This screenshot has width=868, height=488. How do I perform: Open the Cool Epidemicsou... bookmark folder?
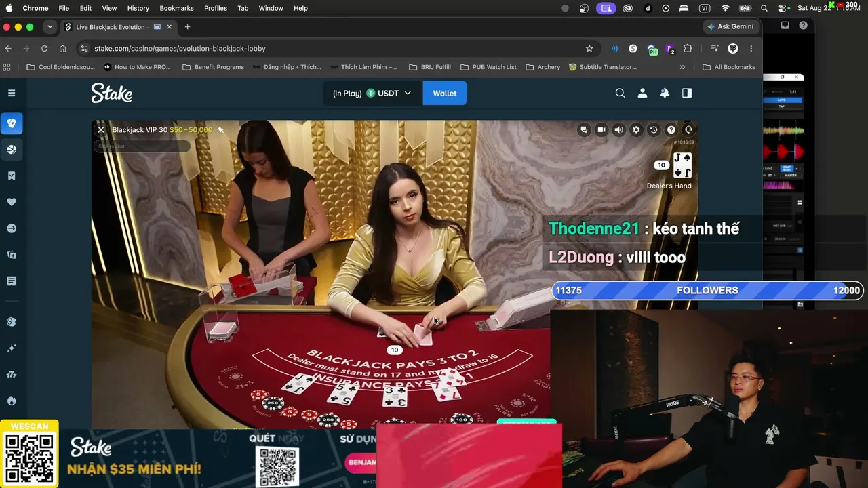click(61, 67)
